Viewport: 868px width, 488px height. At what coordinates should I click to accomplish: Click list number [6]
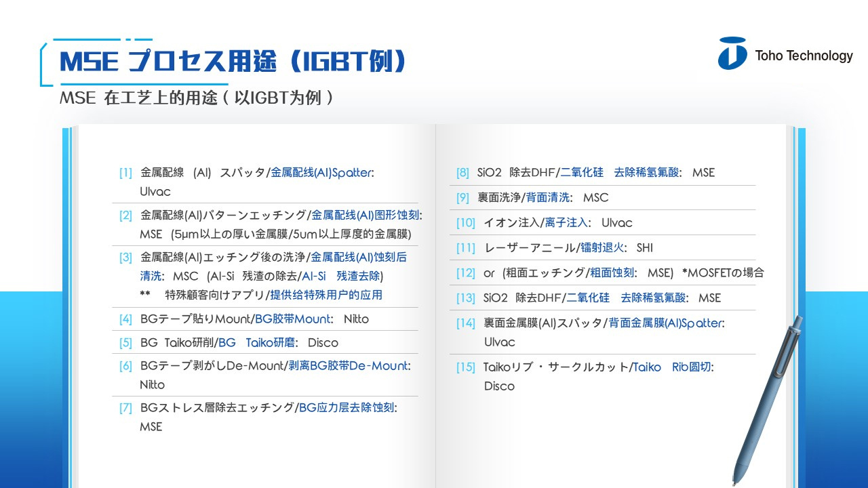point(125,366)
